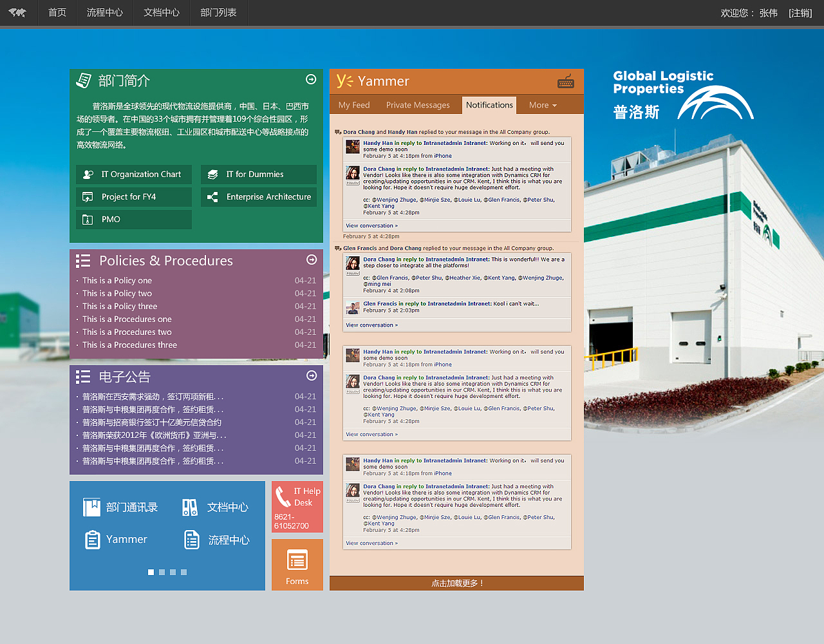824x644 pixels.
Task: Open the 部门通讯录 link
Action: pos(132,507)
